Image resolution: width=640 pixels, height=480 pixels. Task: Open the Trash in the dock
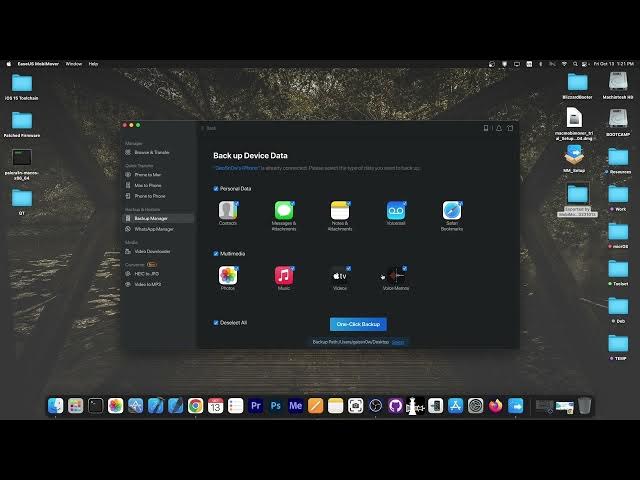coord(584,406)
